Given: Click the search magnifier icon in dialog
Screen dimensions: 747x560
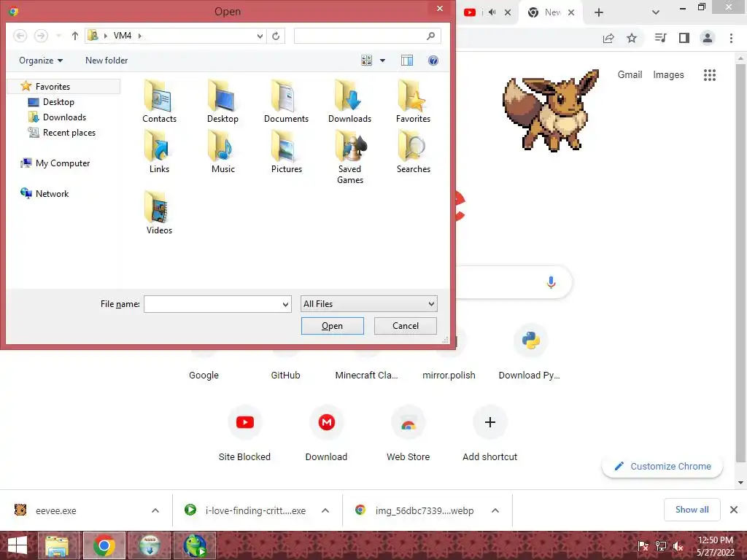Looking at the screenshot, I should tap(430, 36).
